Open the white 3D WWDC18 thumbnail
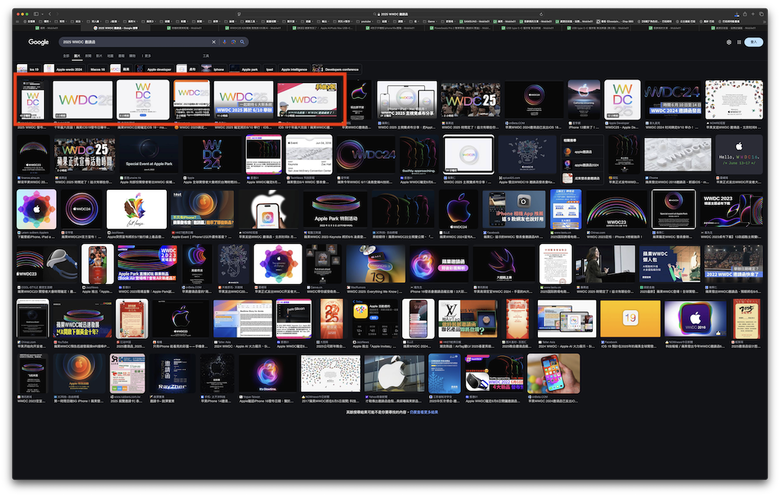Viewport: 780px width, 496px height. click(x=677, y=154)
